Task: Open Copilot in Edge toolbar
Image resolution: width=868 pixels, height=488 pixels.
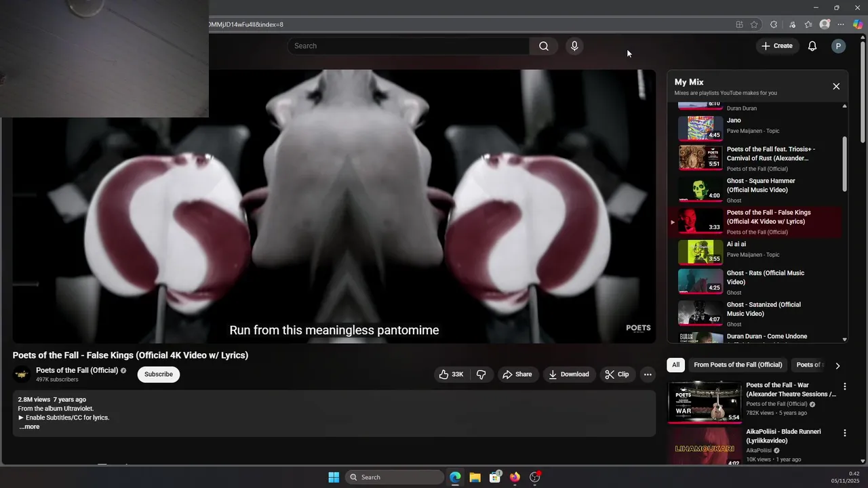Action: click(858, 24)
